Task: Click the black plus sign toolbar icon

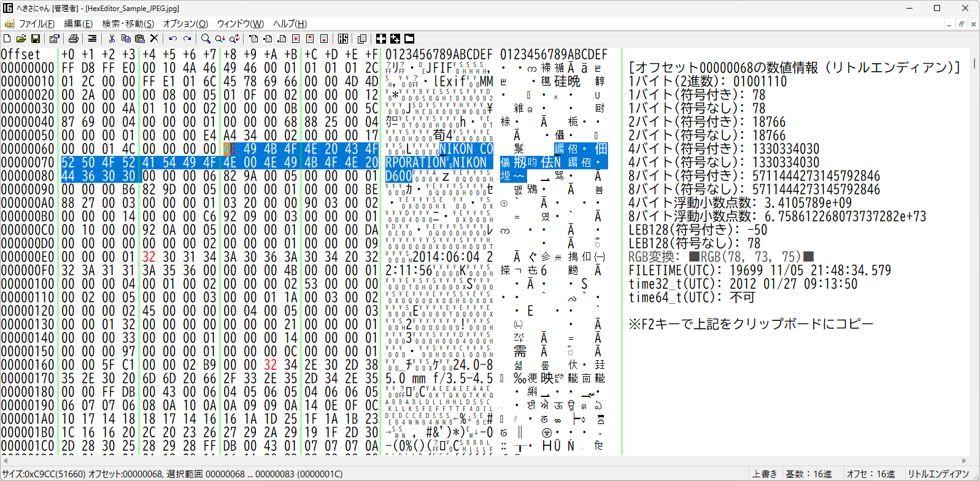Action: click(381, 39)
